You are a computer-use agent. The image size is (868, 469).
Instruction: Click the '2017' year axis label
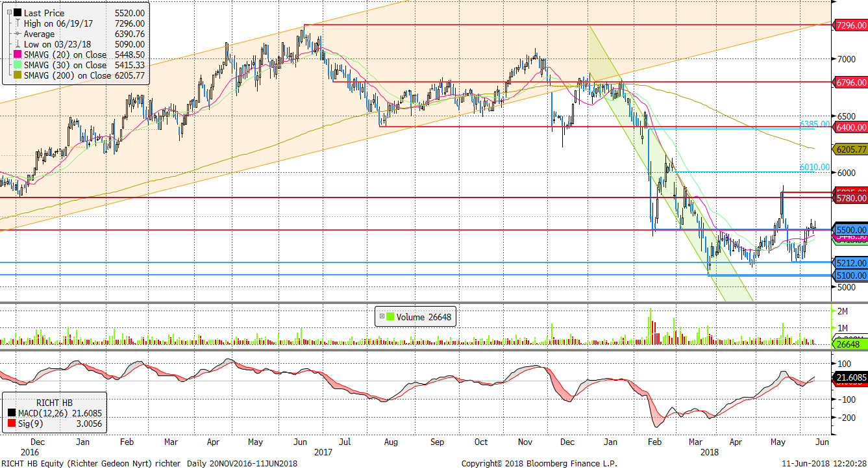pos(323,451)
